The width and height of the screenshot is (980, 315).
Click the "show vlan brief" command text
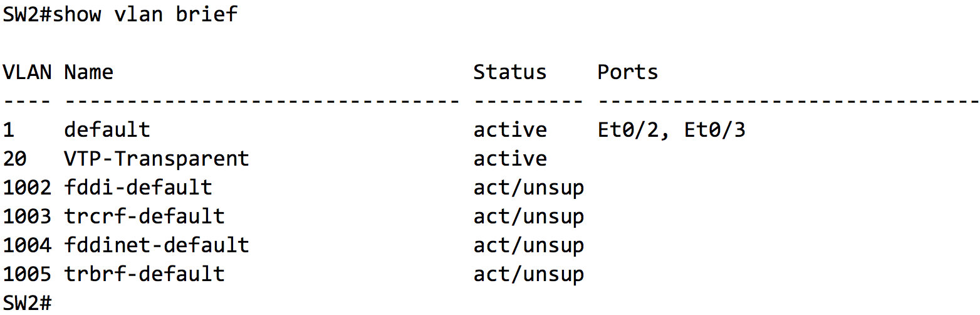coord(145,14)
